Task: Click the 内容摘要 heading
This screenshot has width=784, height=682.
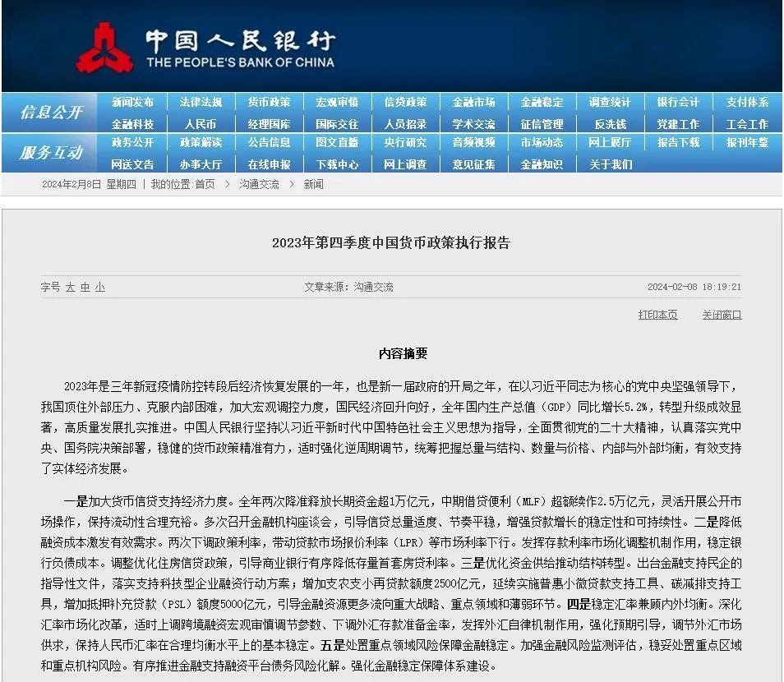Action: point(403,353)
